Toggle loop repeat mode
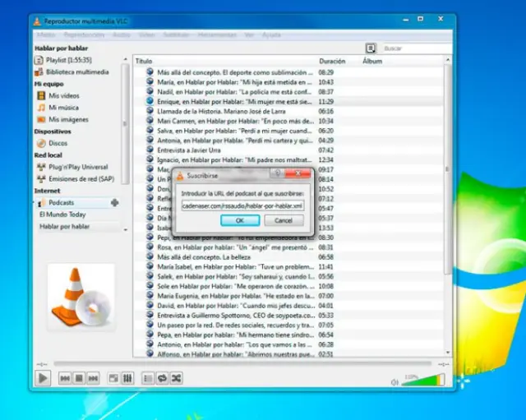The height and width of the screenshot is (420, 526). pos(162,378)
